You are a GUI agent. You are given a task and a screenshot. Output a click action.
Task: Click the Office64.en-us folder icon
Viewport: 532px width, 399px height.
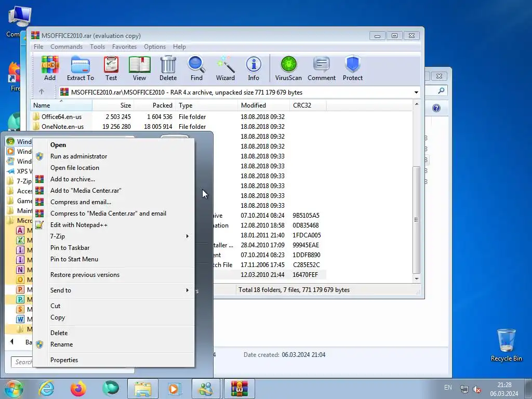coord(36,117)
